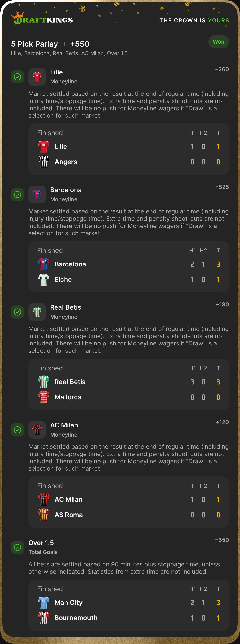This screenshot has width=240, height=644.
Task: Click the Angers striped jersey in scoreboard
Action: (44, 162)
